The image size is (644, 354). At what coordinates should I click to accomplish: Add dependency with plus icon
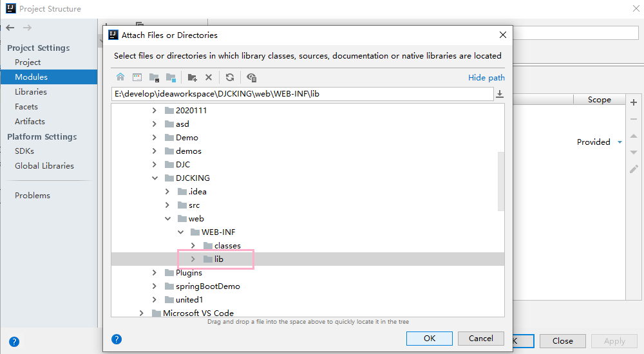(634, 102)
